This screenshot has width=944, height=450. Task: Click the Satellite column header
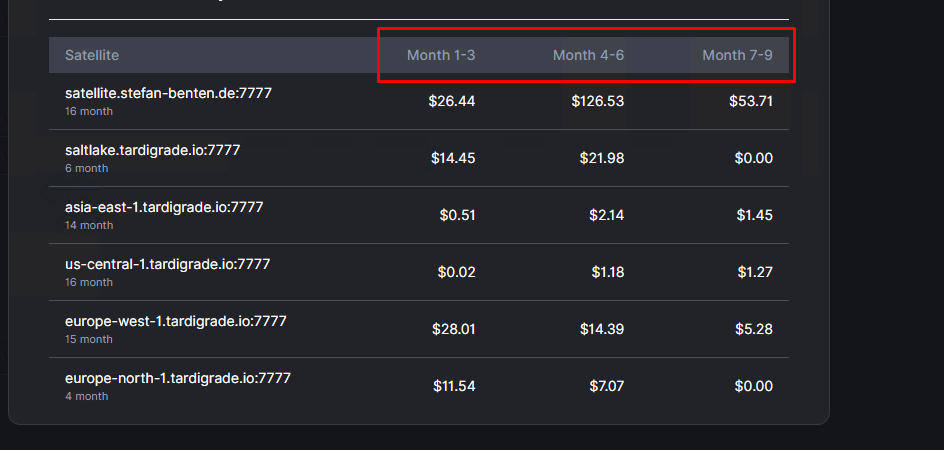[92, 55]
